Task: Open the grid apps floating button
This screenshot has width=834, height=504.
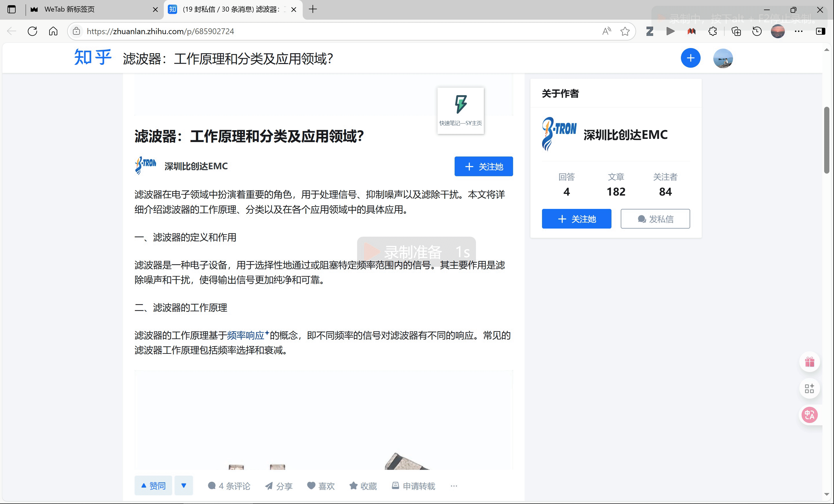Action: (x=809, y=388)
